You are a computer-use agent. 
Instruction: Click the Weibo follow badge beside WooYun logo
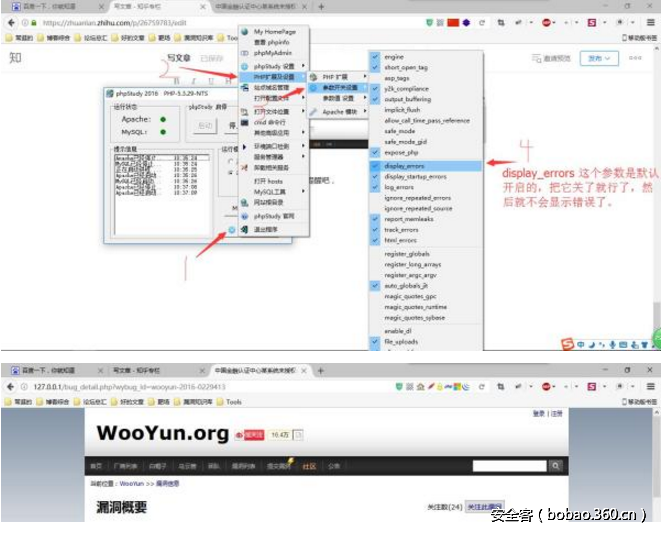click(250, 435)
